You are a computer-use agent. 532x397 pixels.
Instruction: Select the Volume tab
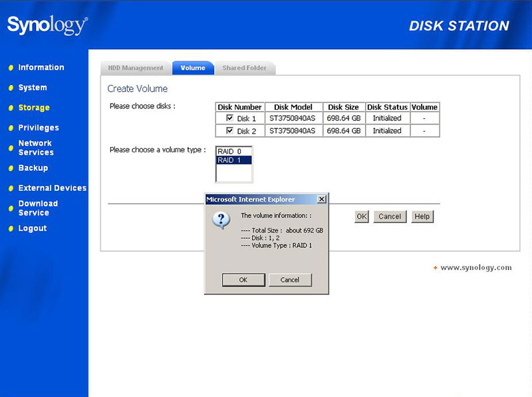coord(193,68)
